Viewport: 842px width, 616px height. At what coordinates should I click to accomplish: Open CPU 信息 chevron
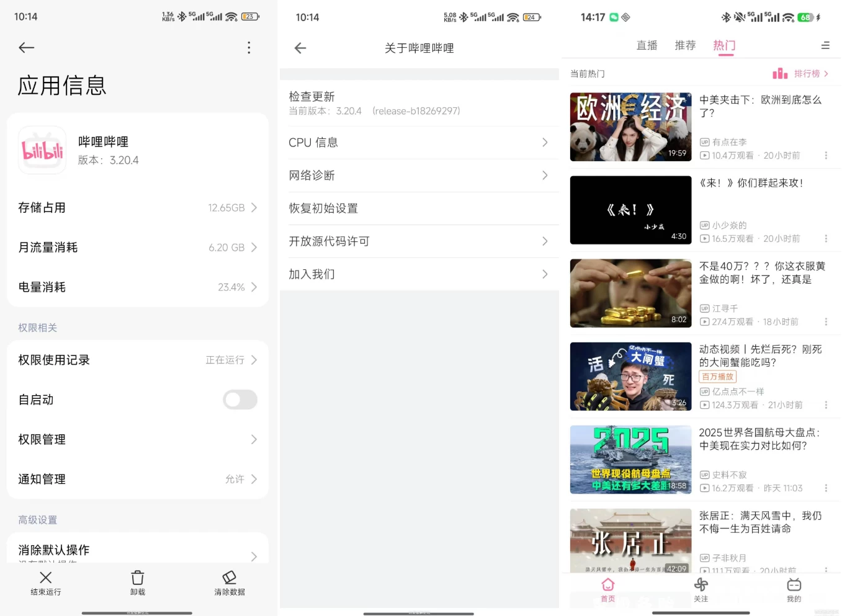pyautogui.click(x=545, y=143)
